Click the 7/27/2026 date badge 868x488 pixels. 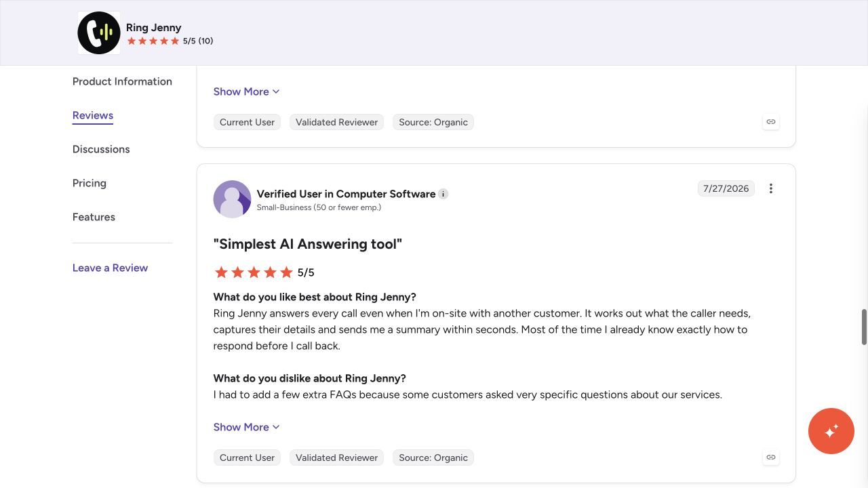tap(726, 188)
